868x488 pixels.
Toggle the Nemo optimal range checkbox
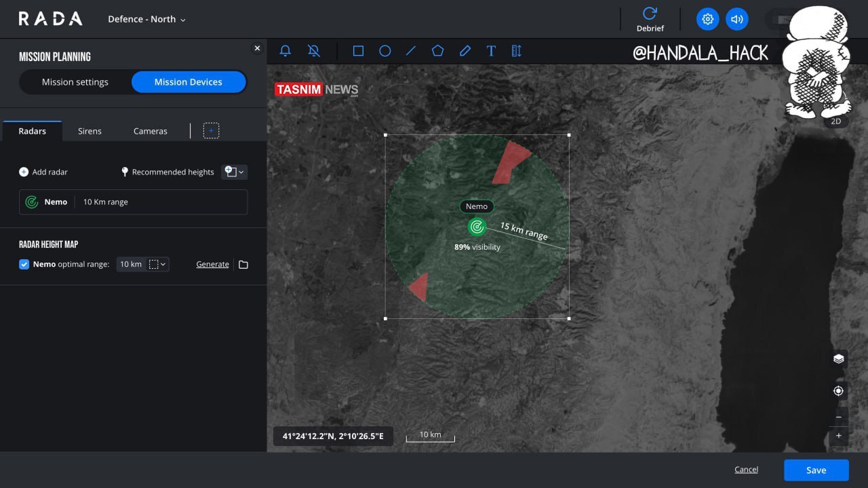click(24, 265)
